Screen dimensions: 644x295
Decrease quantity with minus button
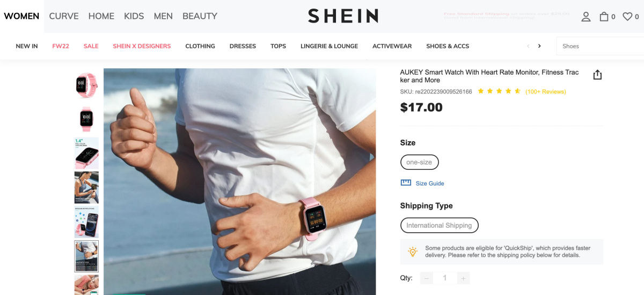pos(427,278)
